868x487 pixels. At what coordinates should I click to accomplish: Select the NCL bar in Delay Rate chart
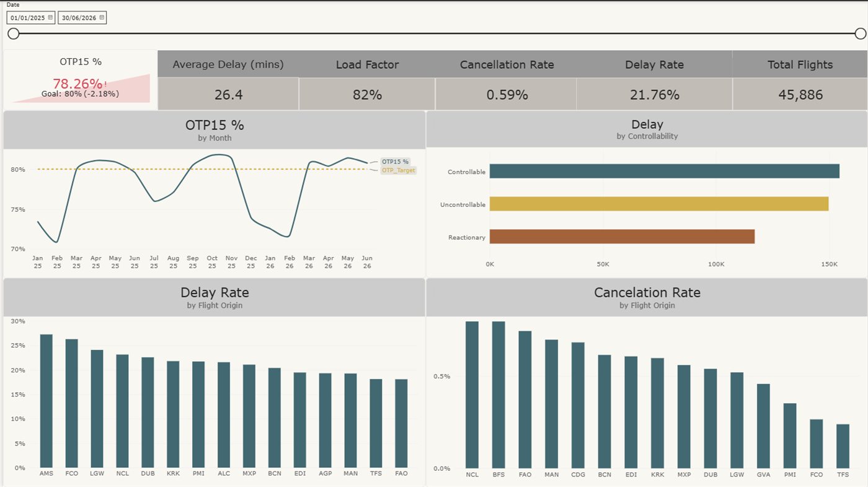(122, 411)
